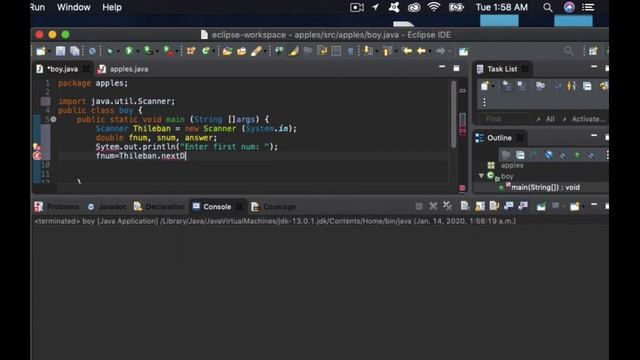Click the Coverage launch icon
This screenshot has width=640, height=360.
[149, 51]
